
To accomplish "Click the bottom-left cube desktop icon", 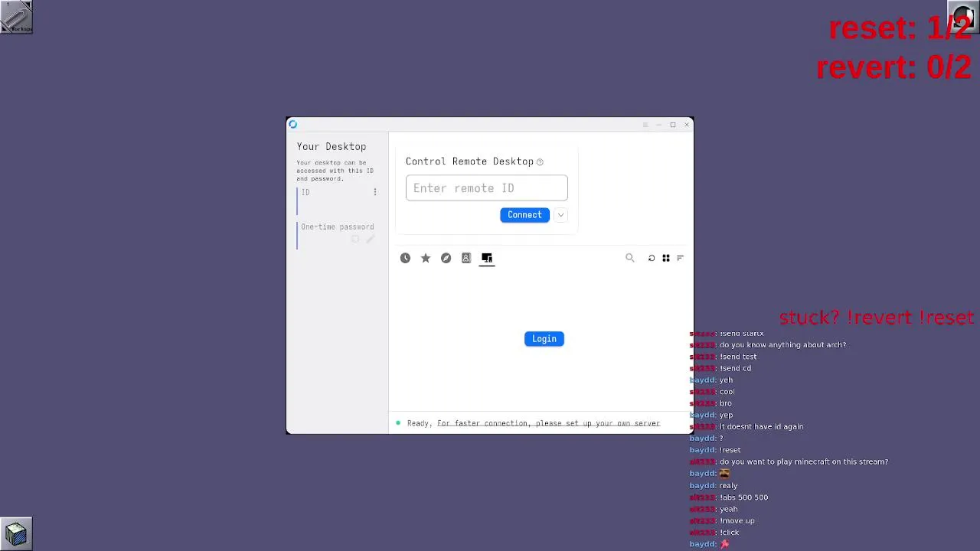I will (16, 533).
